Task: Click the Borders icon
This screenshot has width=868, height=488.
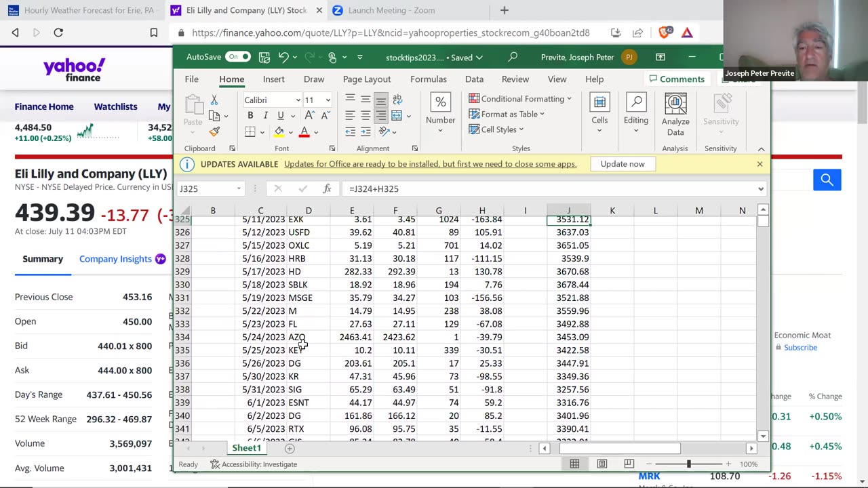Action: 250,131
